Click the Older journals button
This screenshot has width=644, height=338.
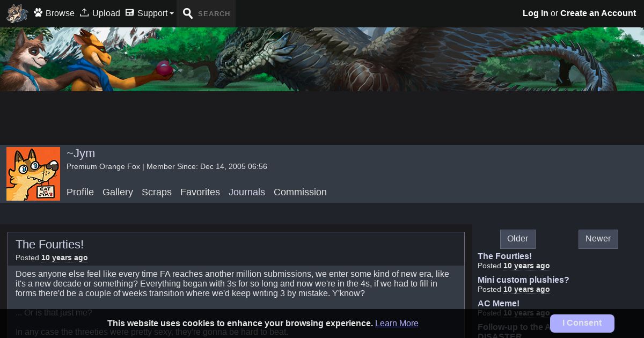click(x=518, y=239)
